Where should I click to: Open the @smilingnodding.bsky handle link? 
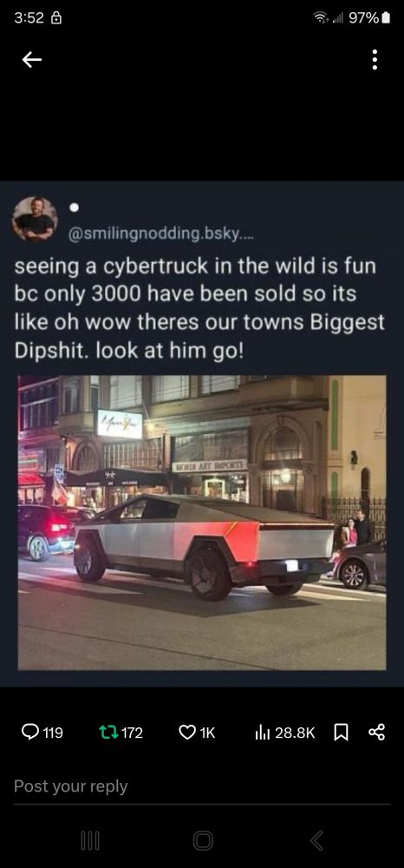[x=161, y=234]
